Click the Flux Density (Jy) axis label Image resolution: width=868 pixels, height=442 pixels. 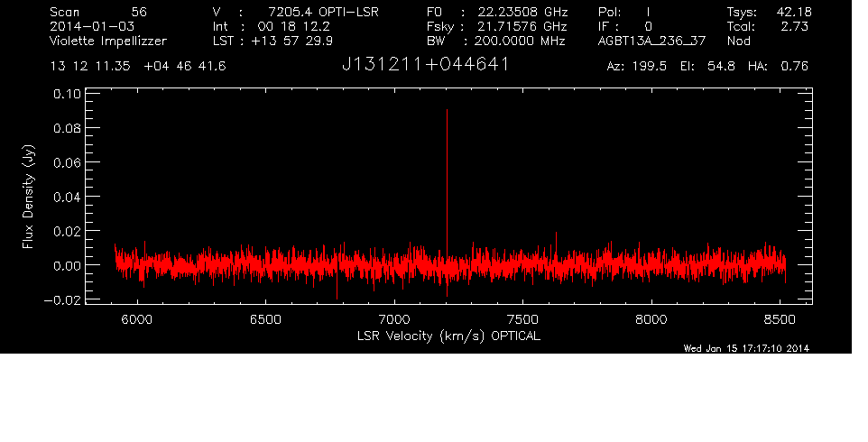click(x=28, y=197)
